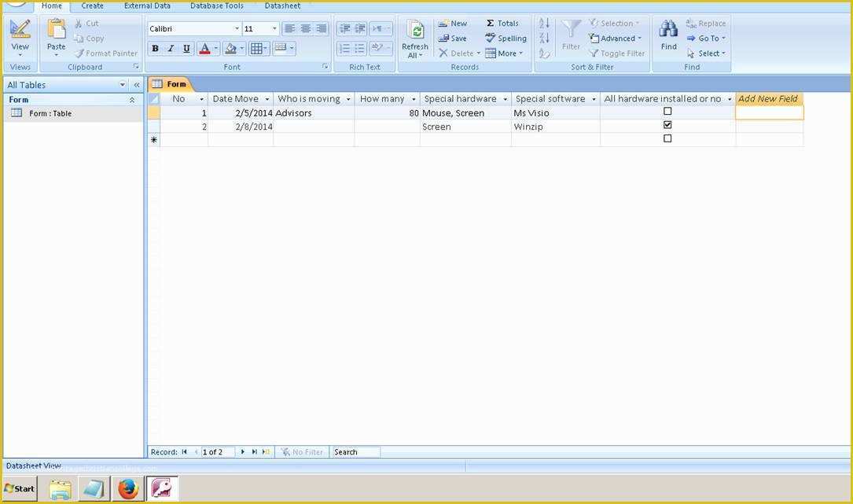Click Go To button
Screen dimensions: 853x504
point(706,39)
